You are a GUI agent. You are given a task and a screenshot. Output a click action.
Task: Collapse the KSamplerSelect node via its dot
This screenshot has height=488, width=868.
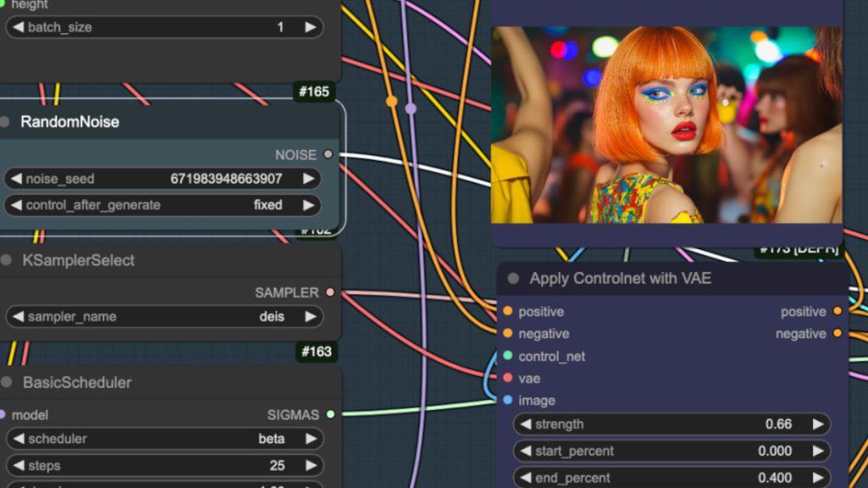click(5, 261)
